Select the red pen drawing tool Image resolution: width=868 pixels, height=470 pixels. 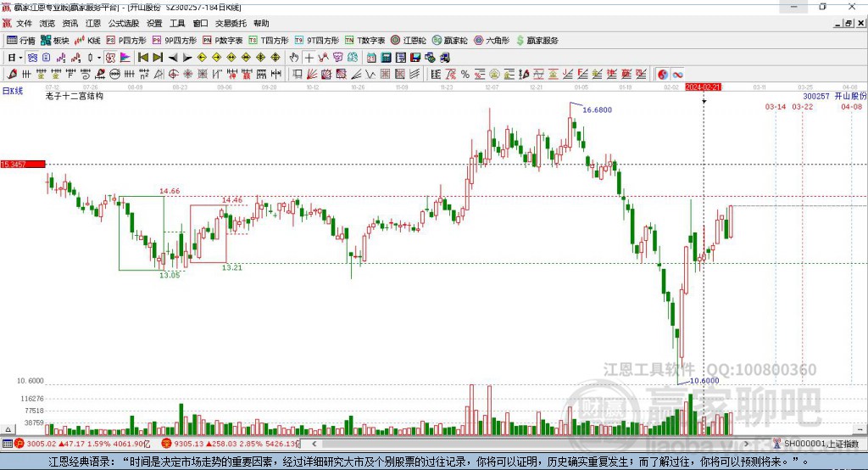click(x=13, y=75)
